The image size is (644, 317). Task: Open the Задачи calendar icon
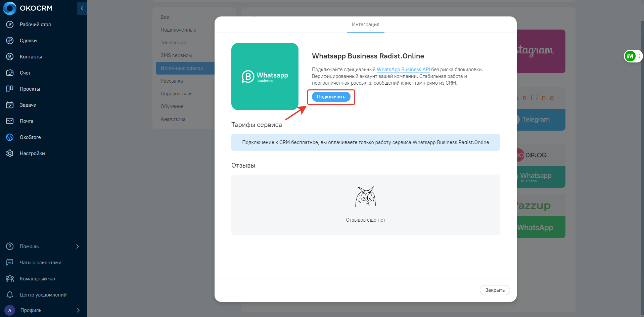click(x=10, y=105)
